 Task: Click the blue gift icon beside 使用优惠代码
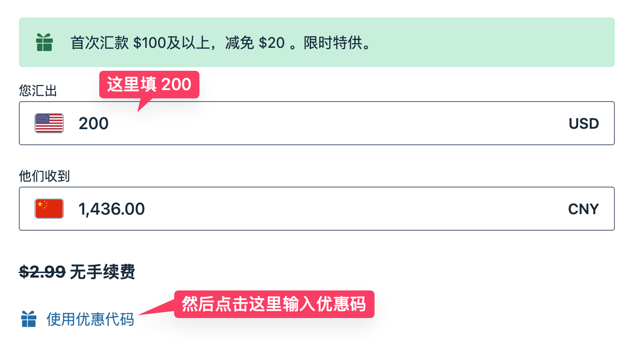click(28, 318)
